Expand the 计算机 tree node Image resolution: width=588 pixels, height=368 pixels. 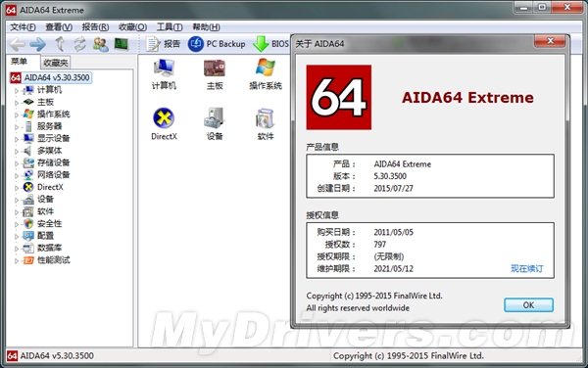coord(17,90)
